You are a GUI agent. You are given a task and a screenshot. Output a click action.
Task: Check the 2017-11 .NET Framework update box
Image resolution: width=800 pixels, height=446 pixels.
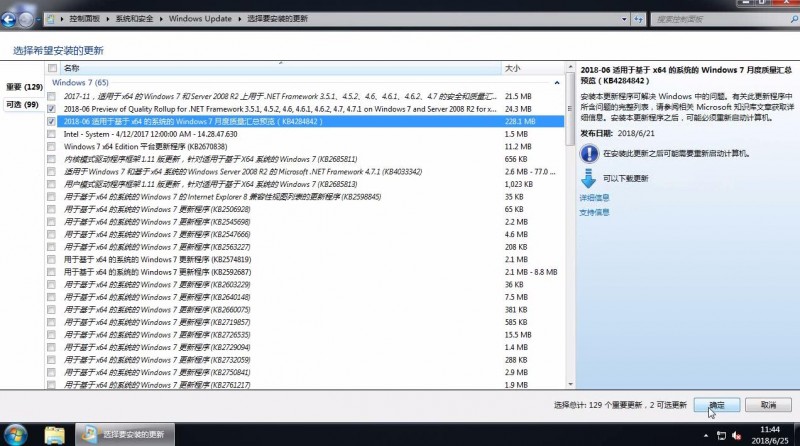pyautogui.click(x=52, y=96)
